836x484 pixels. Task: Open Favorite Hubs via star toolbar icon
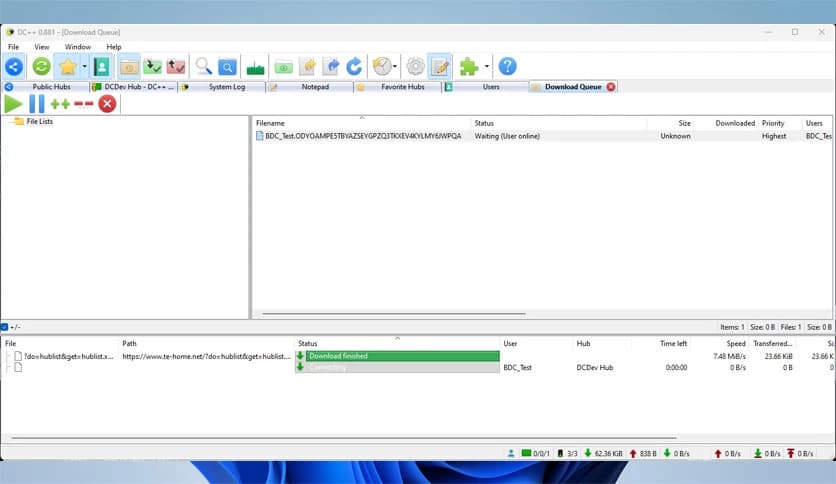(68, 67)
